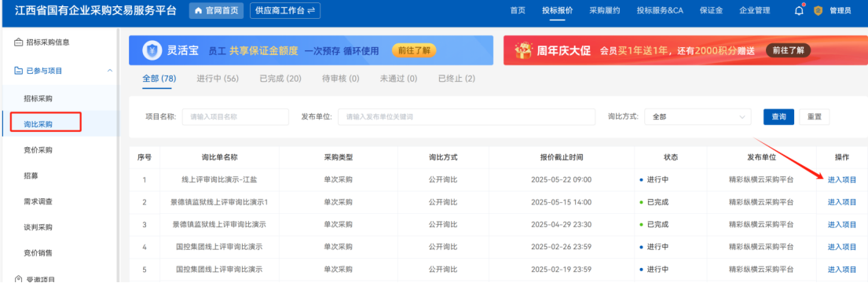Image resolution: width=868 pixels, height=283 pixels.
Task: Click 前往了解 on 灵活宝 banner
Action: pos(414,50)
